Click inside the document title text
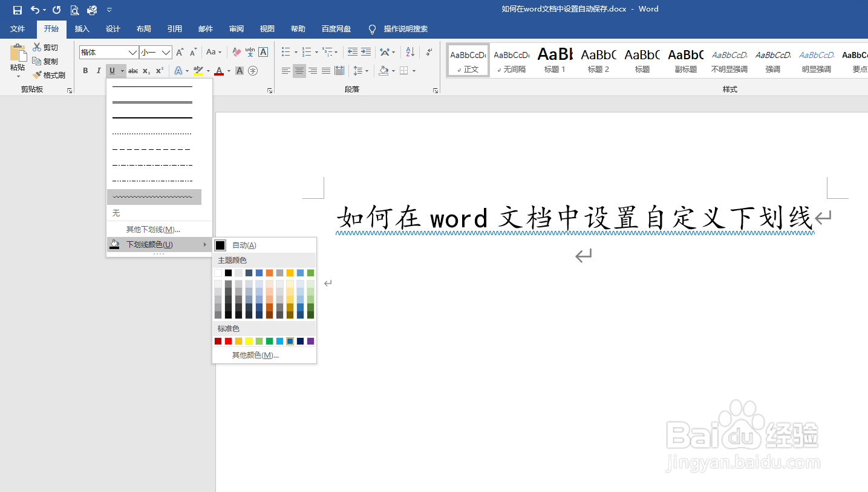868x492 pixels. point(575,218)
